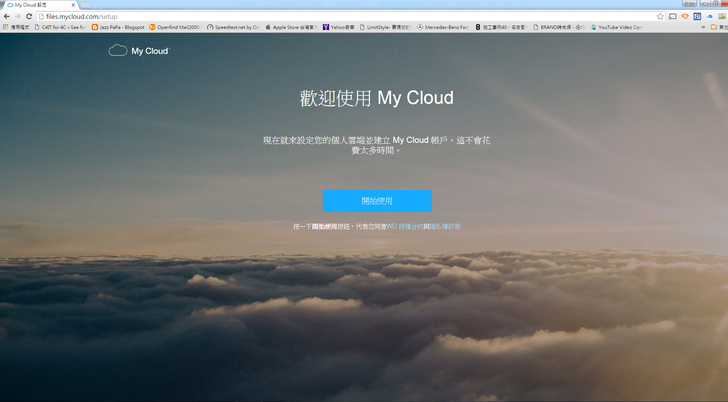The width and height of the screenshot is (728, 402).
Task: Open the Speedtest.net bookmark
Action: point(232,27)
